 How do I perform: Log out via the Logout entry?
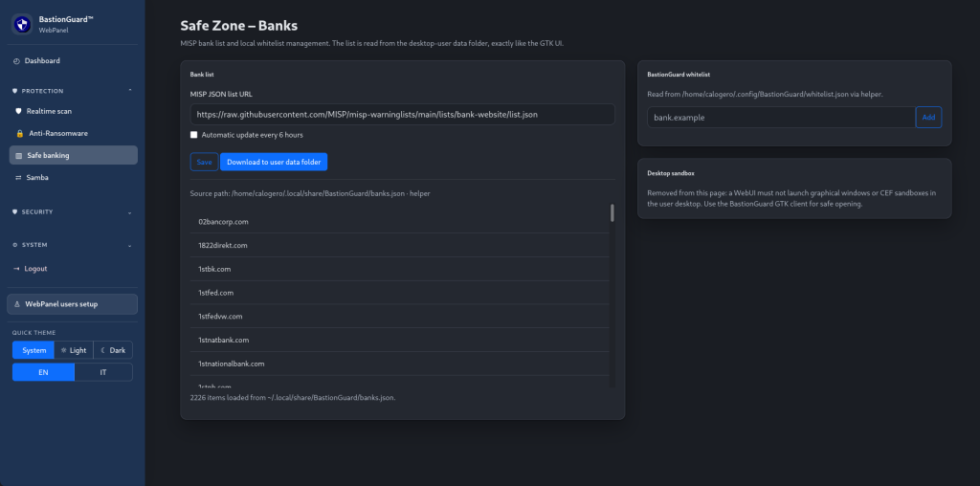coord(73,269)
